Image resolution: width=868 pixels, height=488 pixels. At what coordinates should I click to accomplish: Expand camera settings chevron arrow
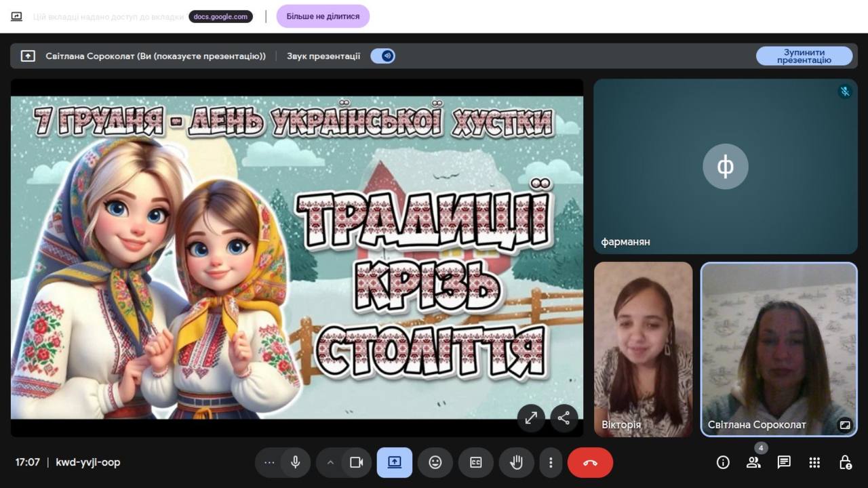point(331,462)
